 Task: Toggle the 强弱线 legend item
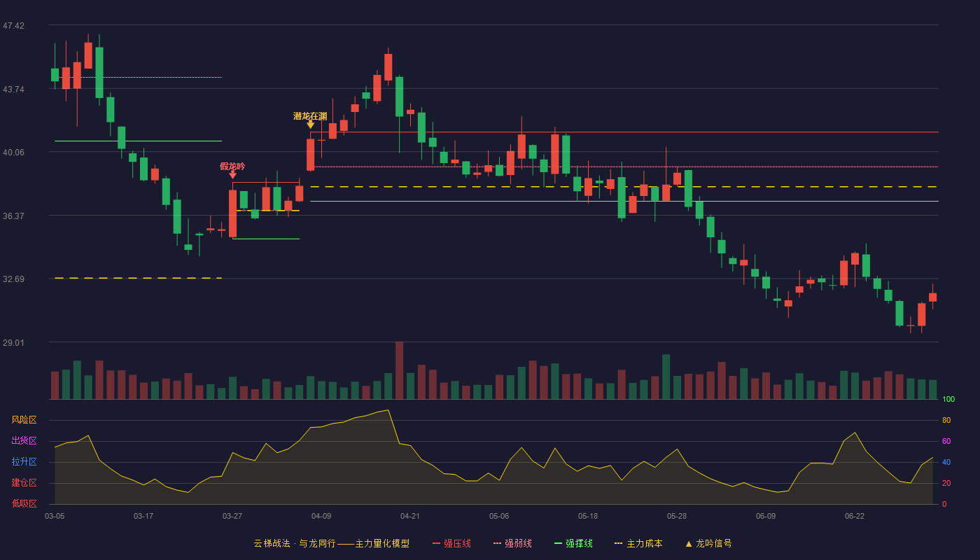pyautogui.click(x=512, y=543)
